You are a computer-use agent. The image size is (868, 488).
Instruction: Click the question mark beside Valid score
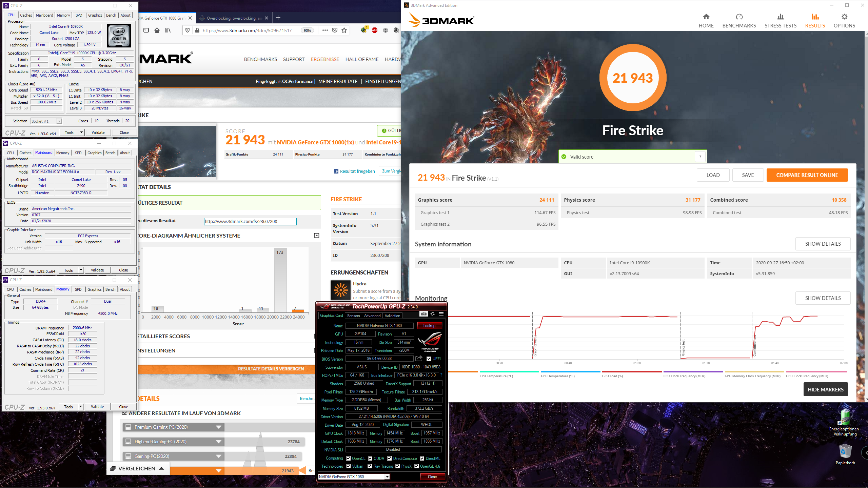click(700, 157)
